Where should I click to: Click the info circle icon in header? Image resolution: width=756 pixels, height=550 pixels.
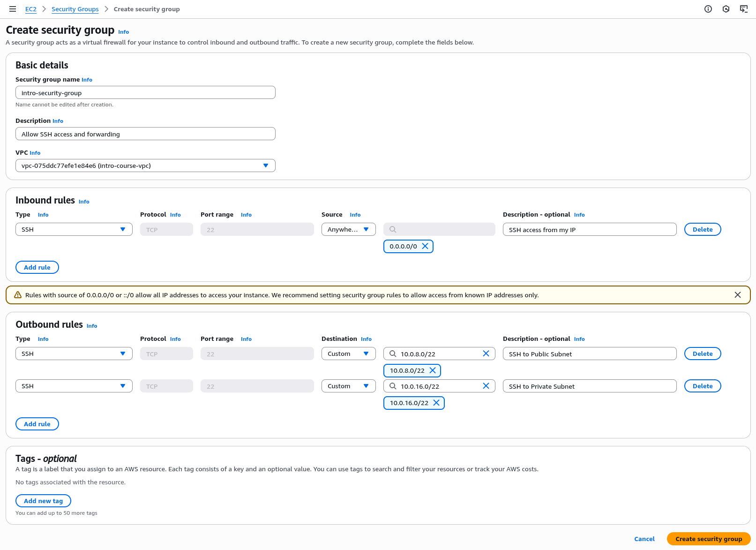708,9
